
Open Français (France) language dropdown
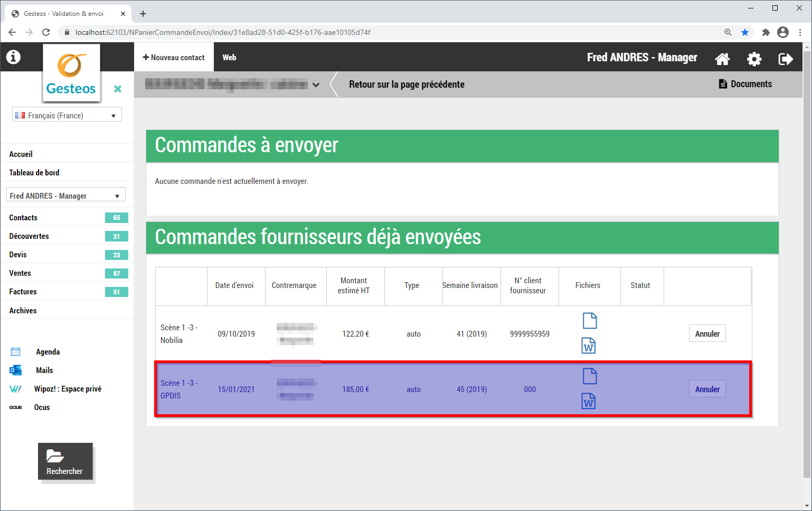pyautogui.click(x=67, y=115)
